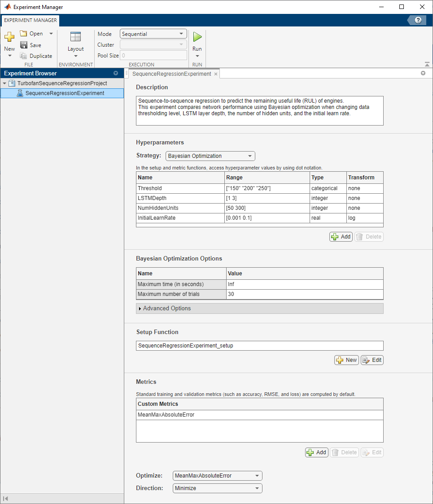Click the Open folder icon

pos(24,34)
